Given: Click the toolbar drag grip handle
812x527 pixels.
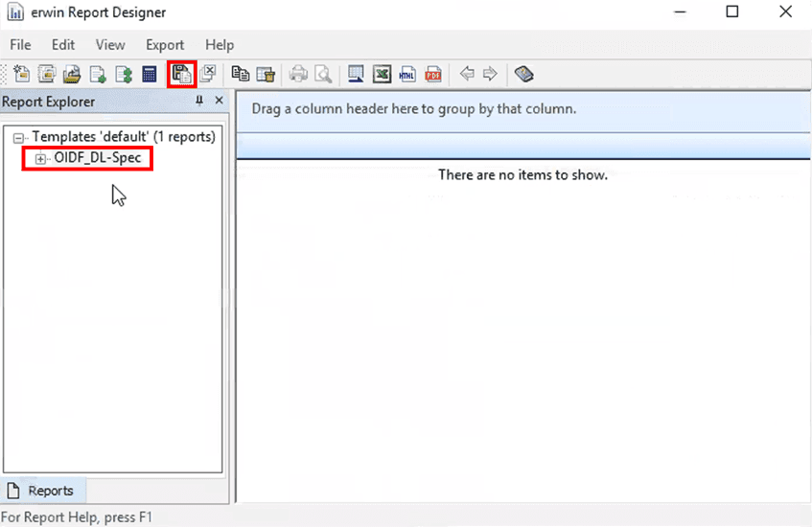Looking at the screenshot, I should [x=4, y=74].
